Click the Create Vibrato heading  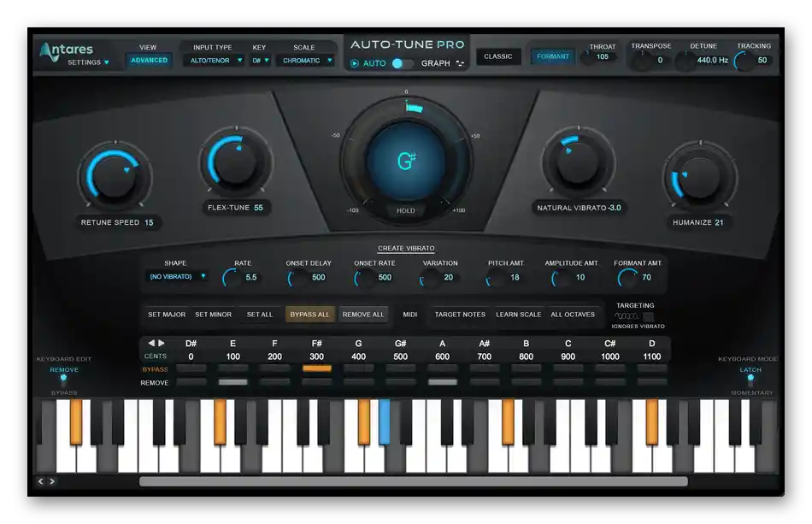[x=406, y=248]
